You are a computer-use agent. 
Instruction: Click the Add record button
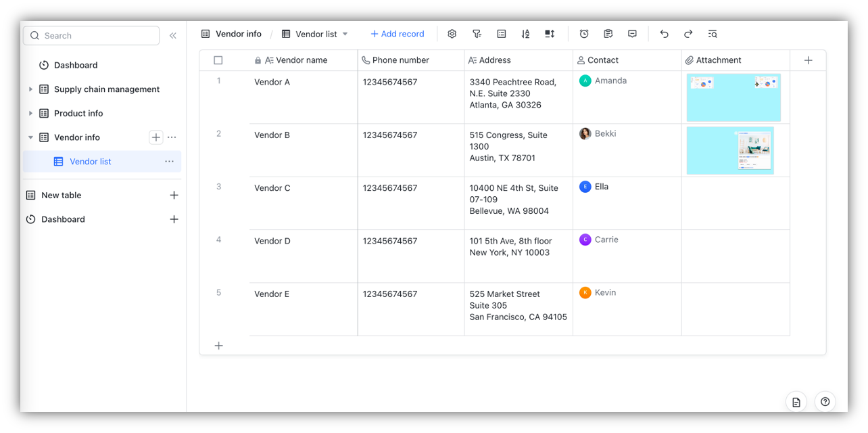coord(397,34)
